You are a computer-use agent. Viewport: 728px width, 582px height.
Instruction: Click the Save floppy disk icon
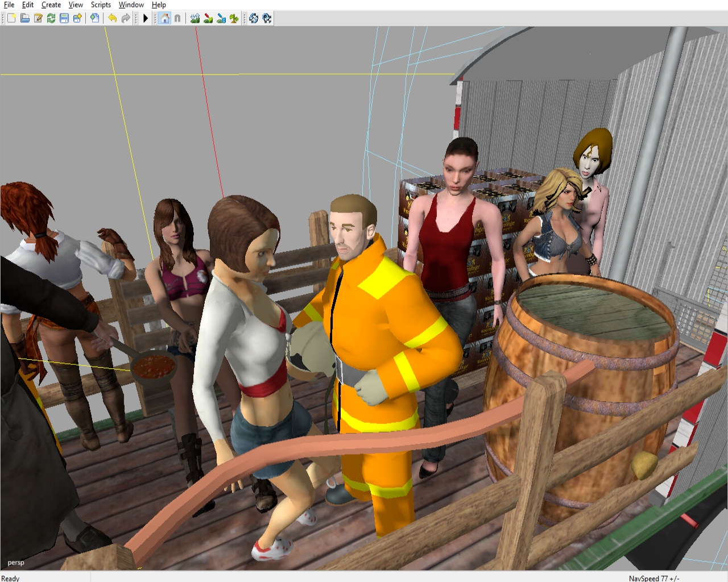coord(64,18)
